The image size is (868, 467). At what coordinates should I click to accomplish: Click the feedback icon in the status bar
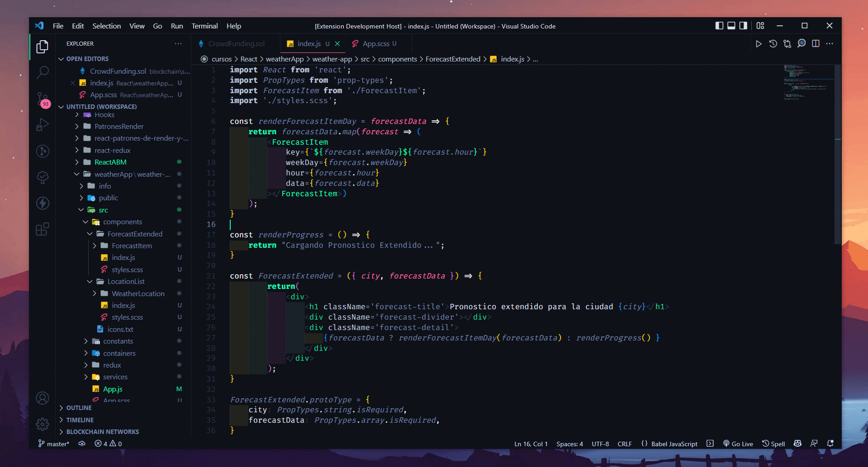pos(814,443)
